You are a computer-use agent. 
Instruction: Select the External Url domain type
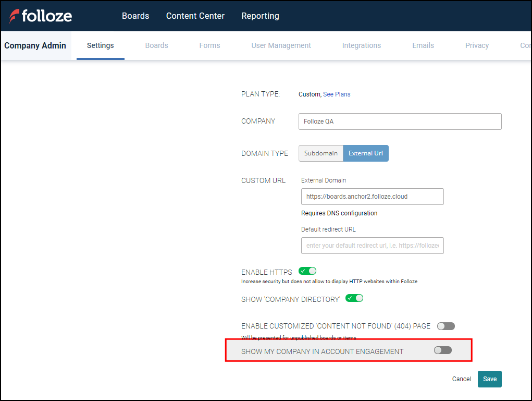pos(366,153)
